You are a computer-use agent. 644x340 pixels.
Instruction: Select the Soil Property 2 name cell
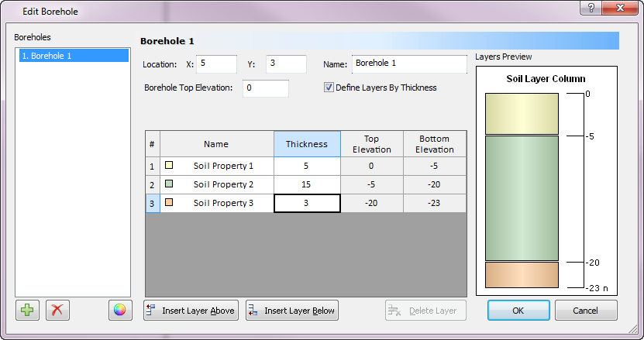(x=217, y=184)
